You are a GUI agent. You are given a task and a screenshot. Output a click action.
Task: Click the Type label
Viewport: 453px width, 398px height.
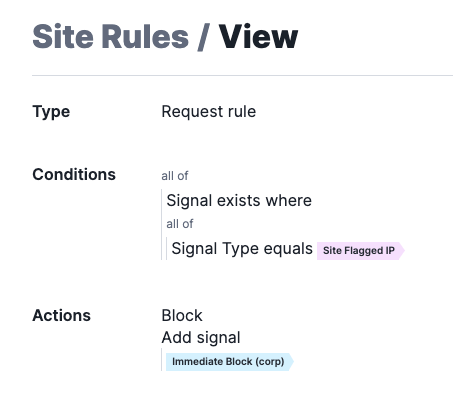pos(51,112)
